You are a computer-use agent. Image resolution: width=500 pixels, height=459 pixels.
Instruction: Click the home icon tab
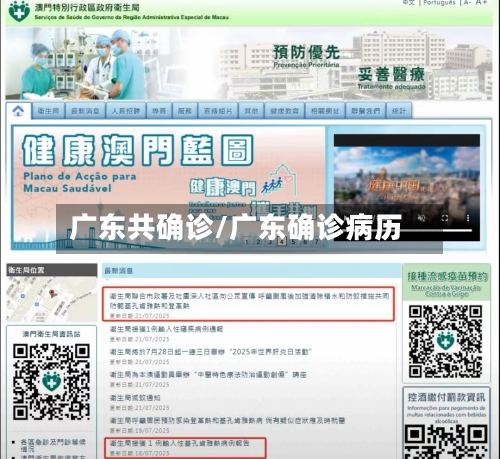tap(18, 110)
